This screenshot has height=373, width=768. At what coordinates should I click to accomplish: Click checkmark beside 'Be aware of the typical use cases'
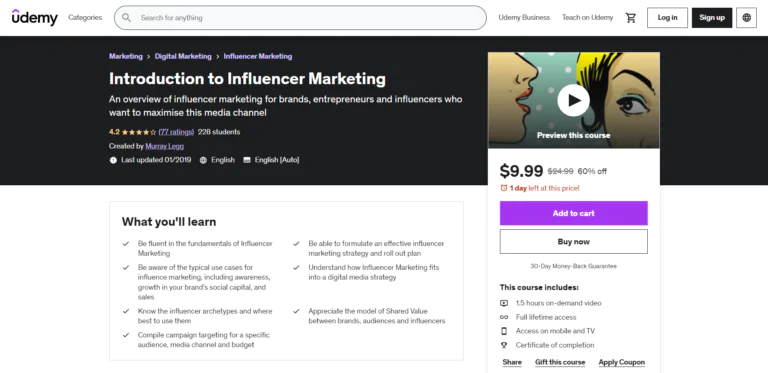click(x=126, y=267)
